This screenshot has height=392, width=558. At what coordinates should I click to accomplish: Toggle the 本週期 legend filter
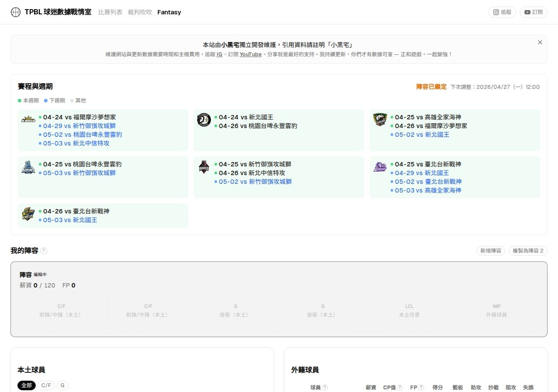(x=29, y=101)
